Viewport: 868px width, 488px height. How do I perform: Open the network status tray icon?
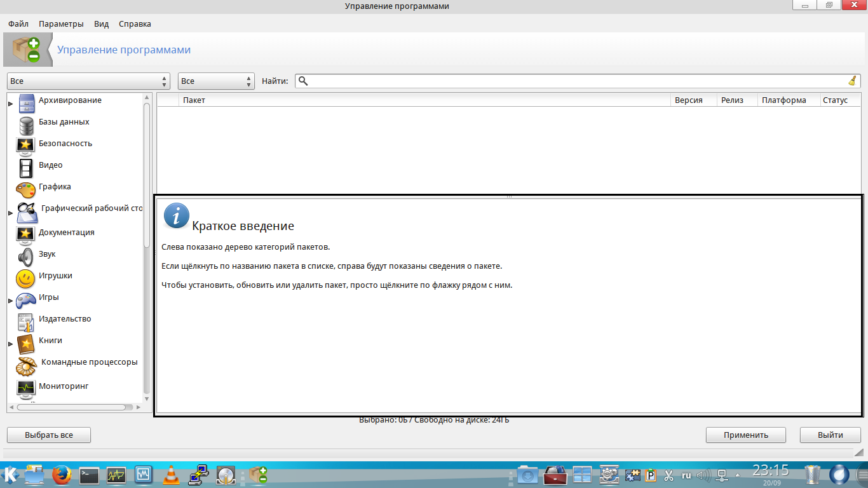coord(722,475)
